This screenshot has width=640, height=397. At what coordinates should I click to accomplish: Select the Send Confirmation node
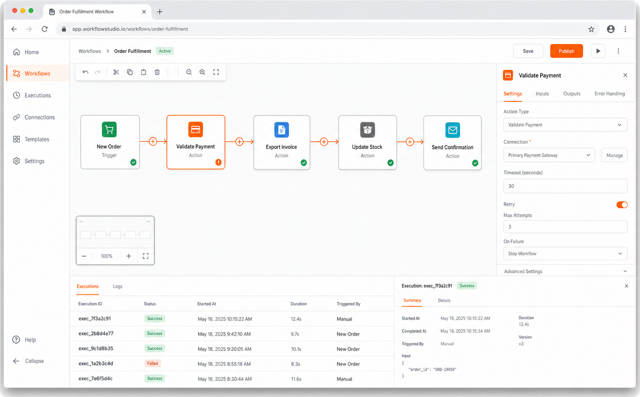point(452,142)
